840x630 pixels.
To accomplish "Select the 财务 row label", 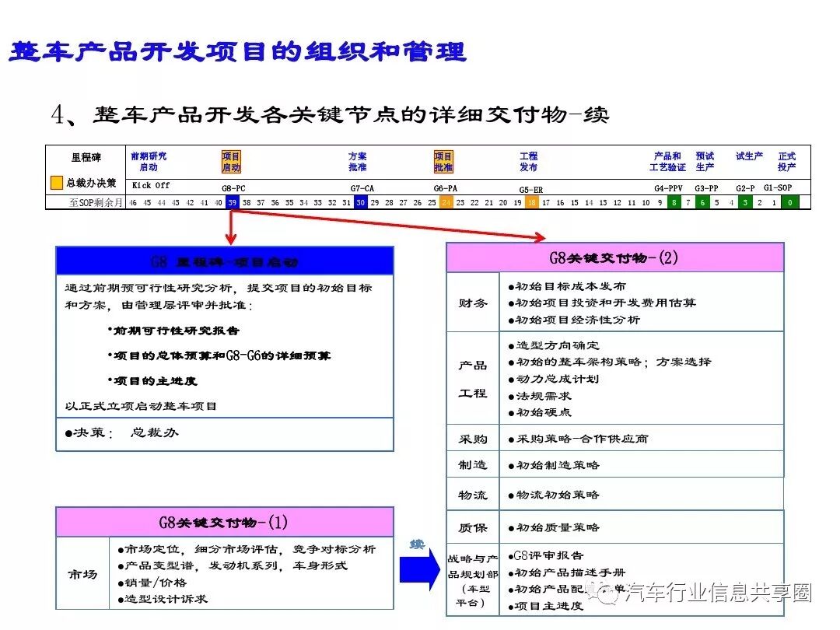I will click(471, 304).
